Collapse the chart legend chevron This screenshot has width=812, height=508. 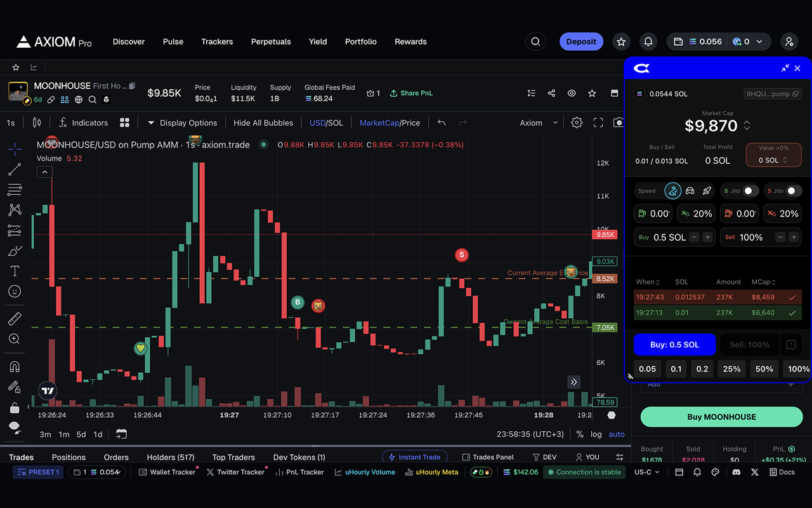click(44, 172)
